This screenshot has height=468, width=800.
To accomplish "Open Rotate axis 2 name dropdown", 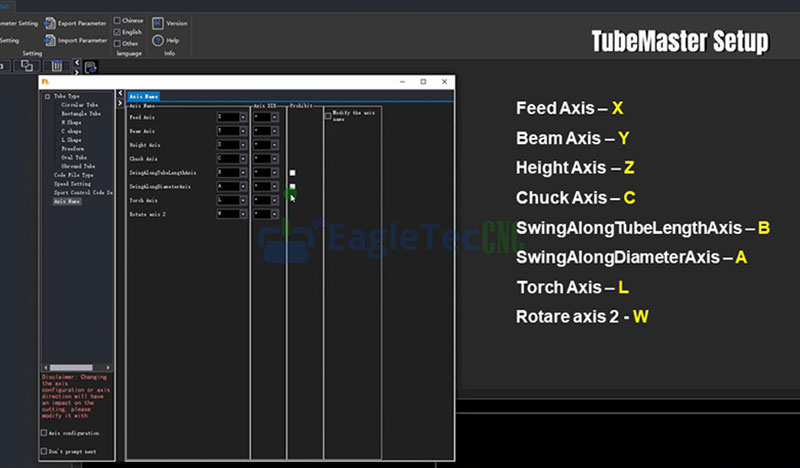I will [x=243, y=214].
